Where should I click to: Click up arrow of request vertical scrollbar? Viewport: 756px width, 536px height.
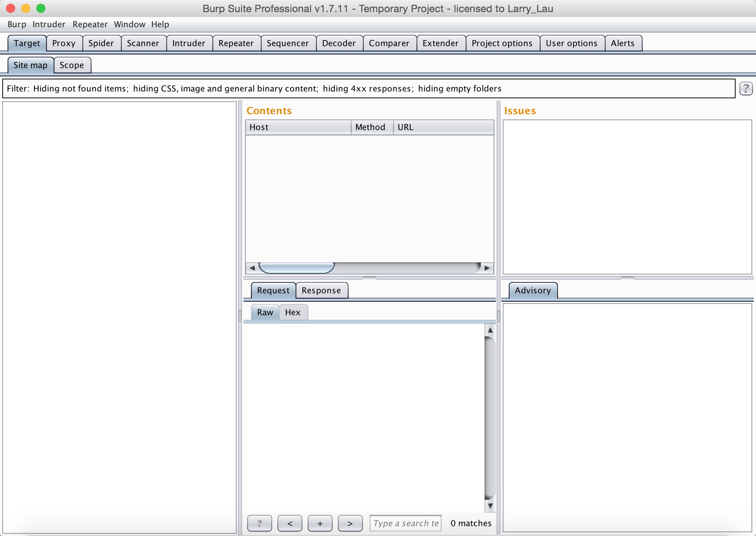(490, 330)
